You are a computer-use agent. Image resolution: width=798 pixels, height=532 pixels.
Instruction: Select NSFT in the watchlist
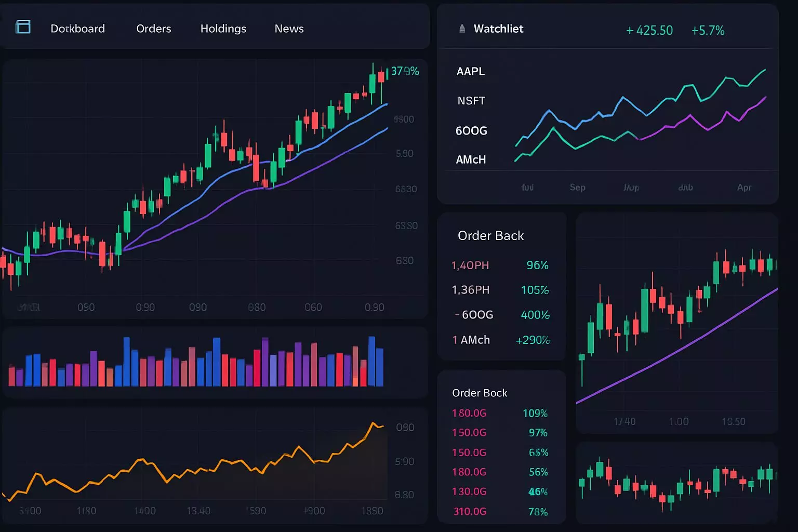coord(471,100)
